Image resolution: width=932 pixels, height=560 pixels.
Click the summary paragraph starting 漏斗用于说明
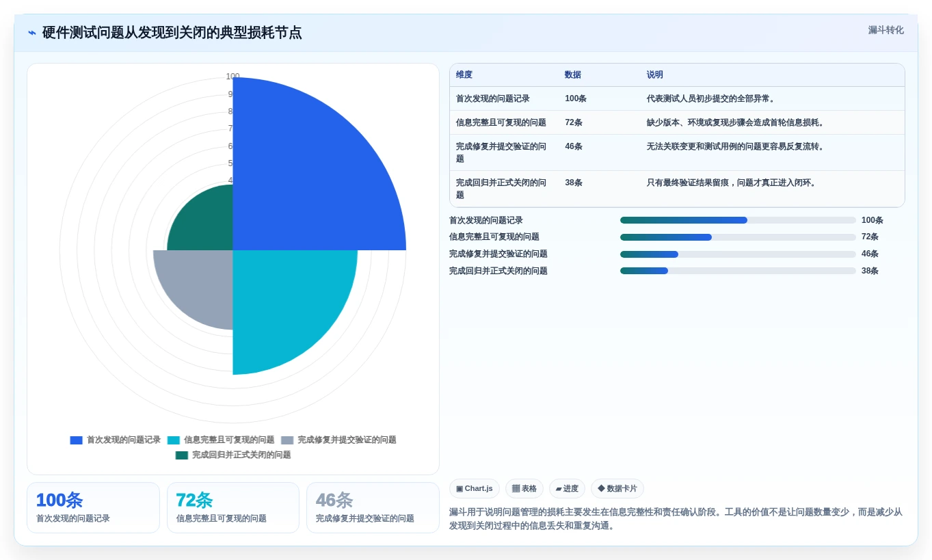(676, 519)
